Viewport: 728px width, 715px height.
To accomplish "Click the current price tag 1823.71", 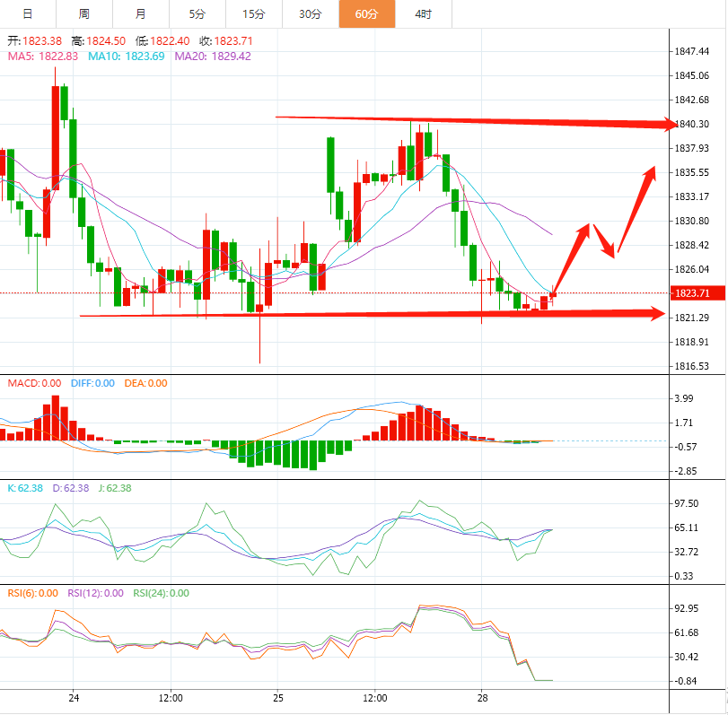I will click(697, 293).
